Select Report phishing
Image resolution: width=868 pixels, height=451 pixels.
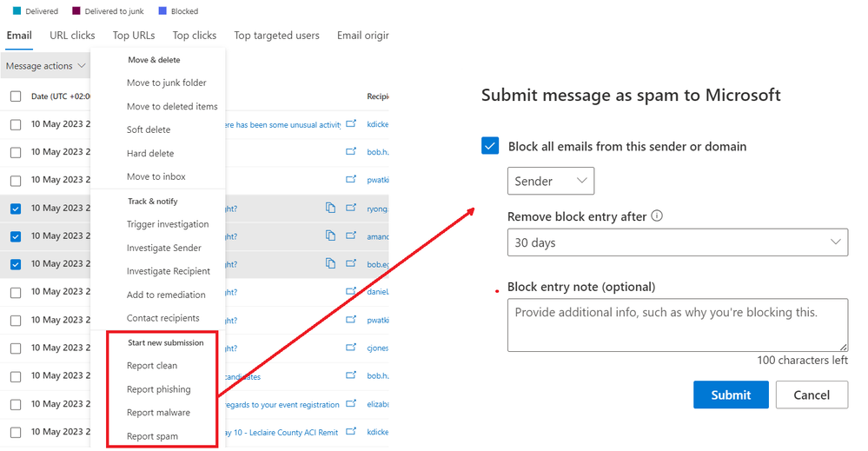click(x=158, y=389)
